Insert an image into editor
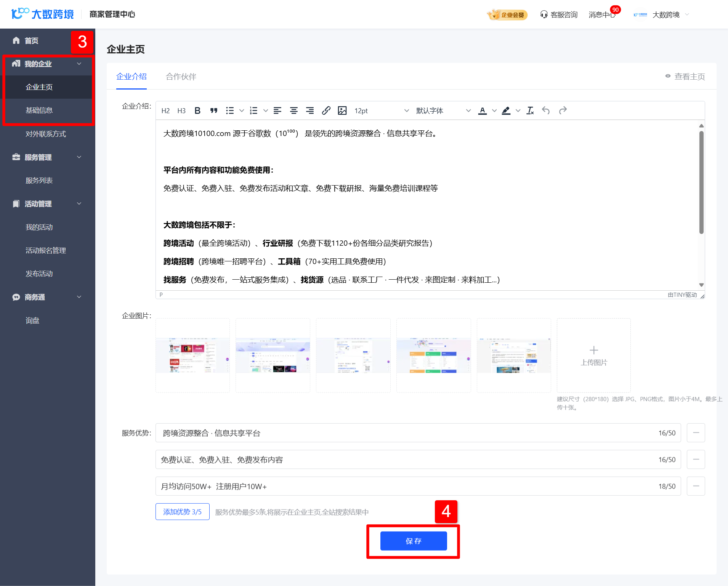This screenshot has height=586, width=728. 342,111
